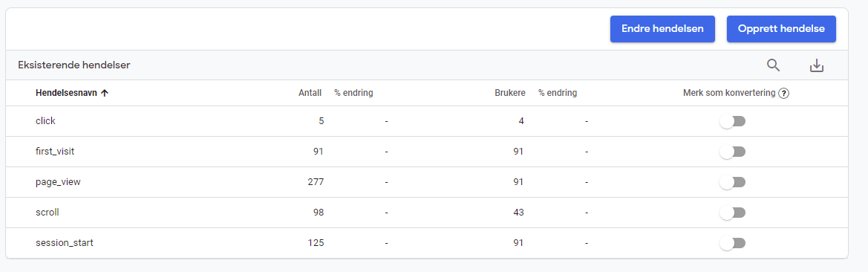
Task: Sort by Hendelsesnavn column header
Action: point(66,93)
